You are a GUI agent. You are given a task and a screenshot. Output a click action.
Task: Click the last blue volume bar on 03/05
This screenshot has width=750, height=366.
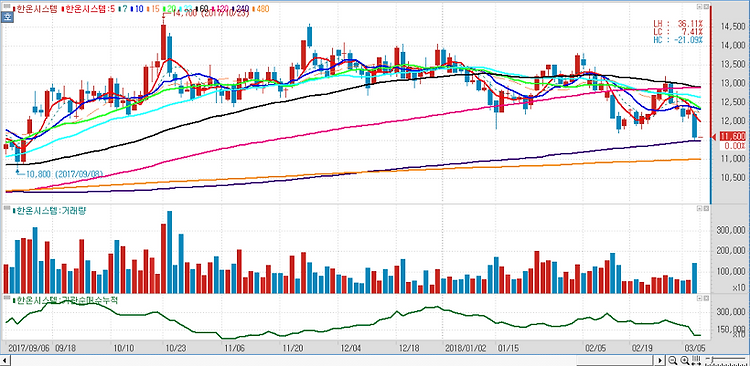[x=694, y=278]
